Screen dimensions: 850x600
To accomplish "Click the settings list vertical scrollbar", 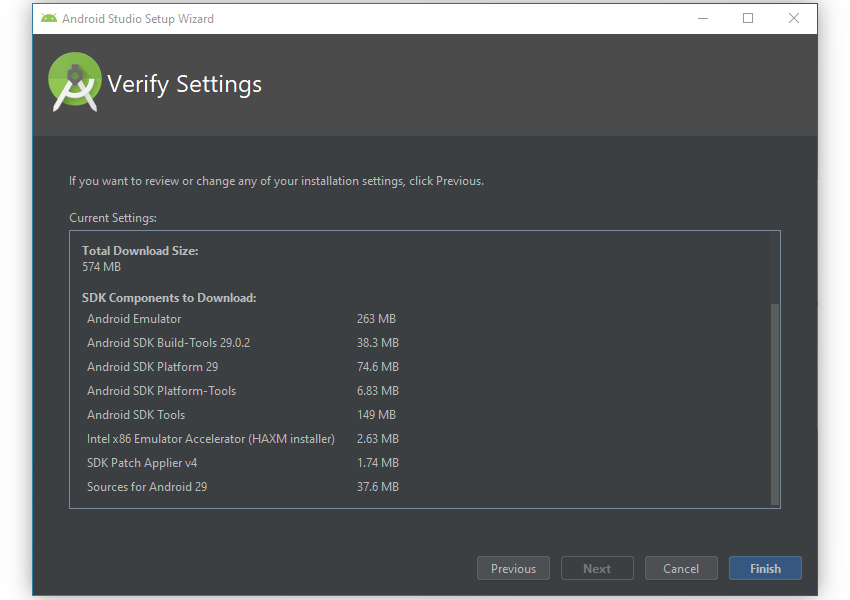I will click(775, 404).
